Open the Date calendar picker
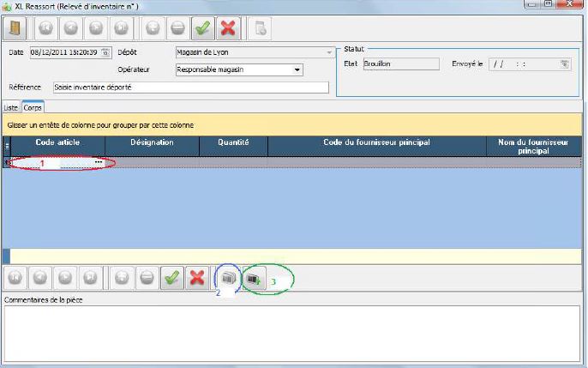Image resolution: width=588 pixels, height=368 pixels. (x=105, y=52)
